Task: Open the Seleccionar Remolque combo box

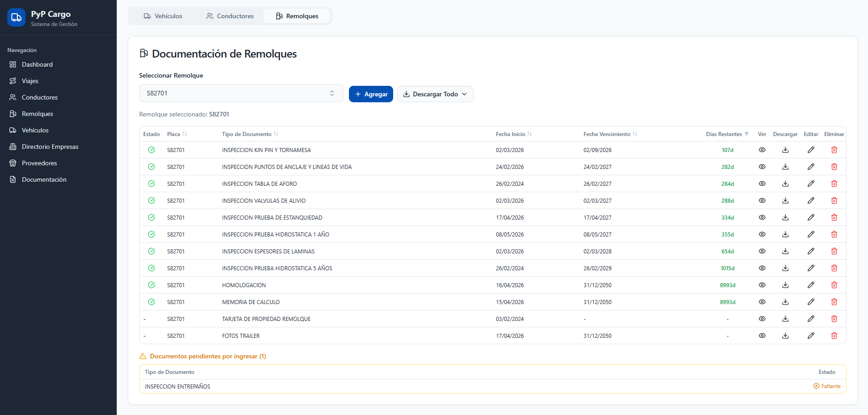Action: point(241,93)
